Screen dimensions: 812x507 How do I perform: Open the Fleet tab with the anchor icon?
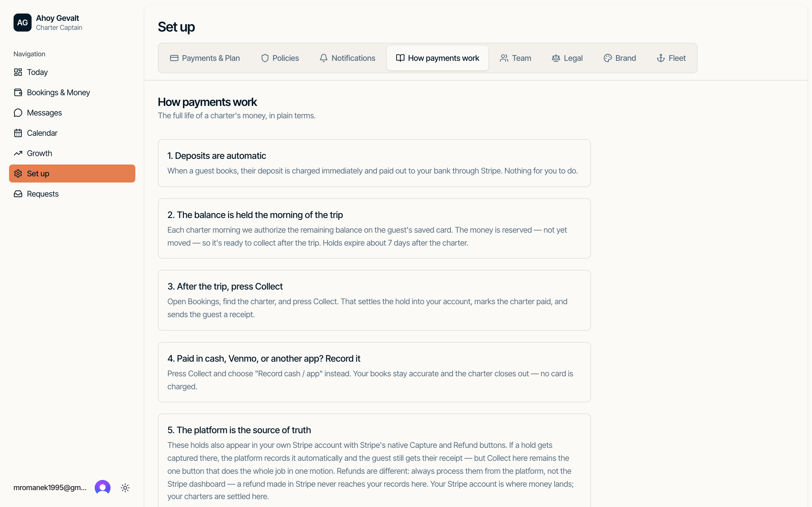(x=671, y=58)
